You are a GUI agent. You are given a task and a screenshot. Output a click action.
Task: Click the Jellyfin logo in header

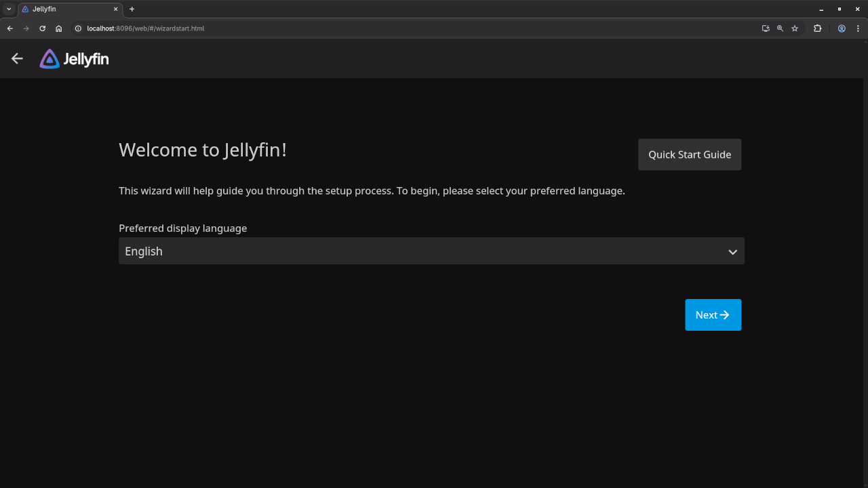click(x=74, y=59)
